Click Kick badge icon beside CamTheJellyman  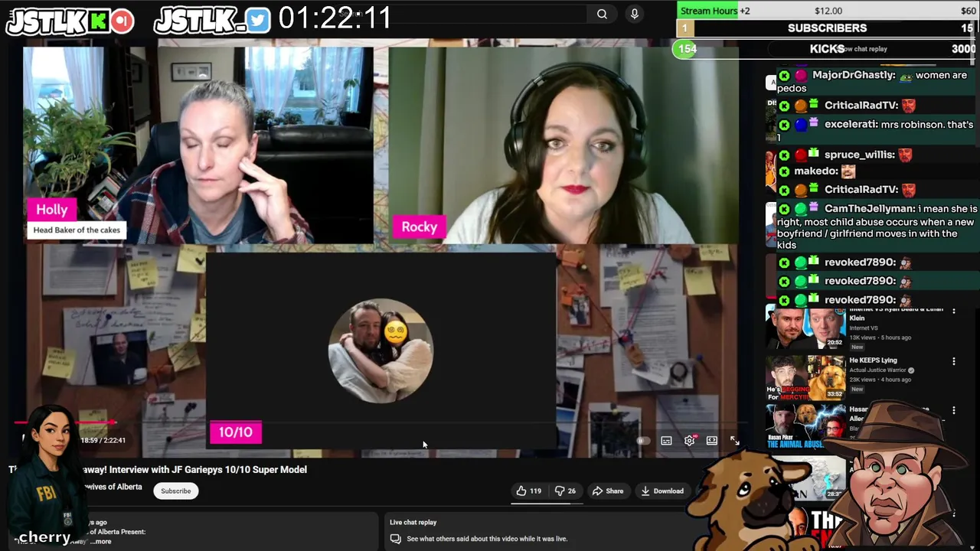(784, 209)
